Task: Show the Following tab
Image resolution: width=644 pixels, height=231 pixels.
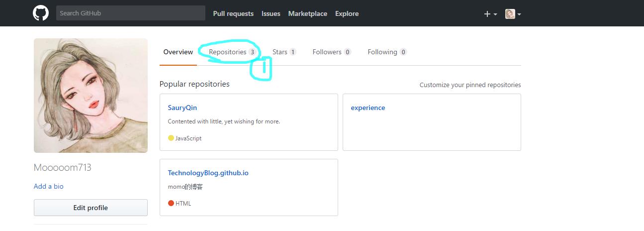Action: tap(382, 52)
